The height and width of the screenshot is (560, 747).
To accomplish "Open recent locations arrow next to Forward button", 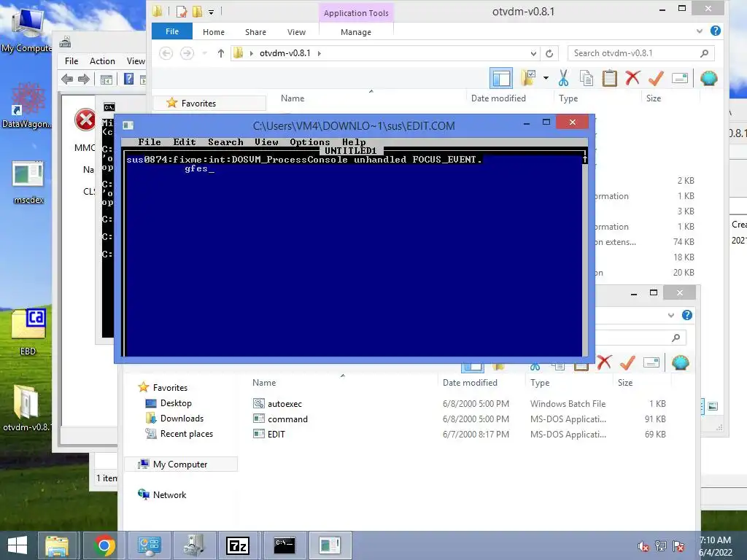I will (204, 53).
